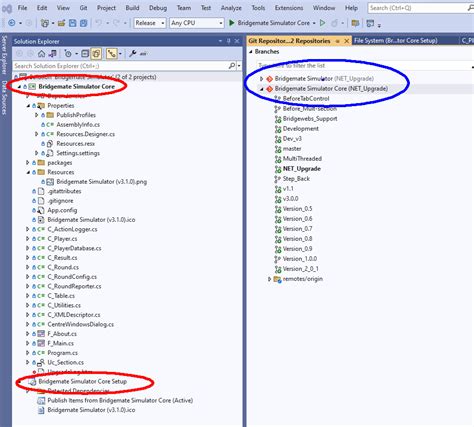Screen dimensions: 474x427
Task: Expand Bridgemate Simulator repository node
Action: (x=262, y=79)
